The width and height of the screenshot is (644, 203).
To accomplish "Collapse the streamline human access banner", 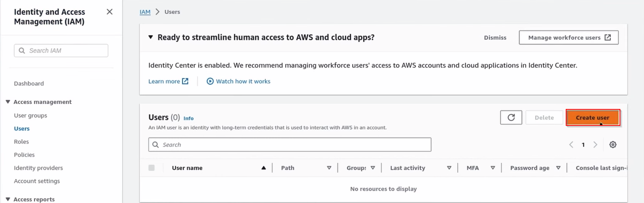I will pyautogui.click(x=150, y=37).
